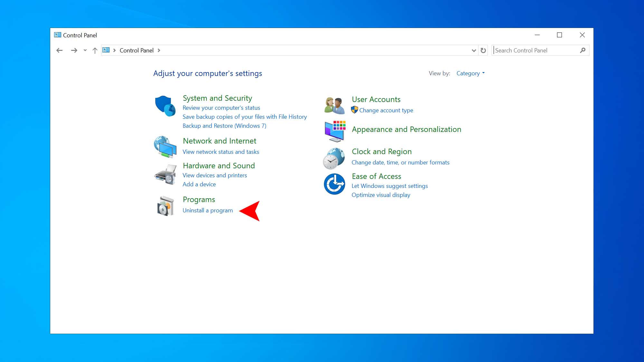The image size is (644, 362).
Task: Open Ease of Access category
Action: pyautogui.click(x=376, y=176)
